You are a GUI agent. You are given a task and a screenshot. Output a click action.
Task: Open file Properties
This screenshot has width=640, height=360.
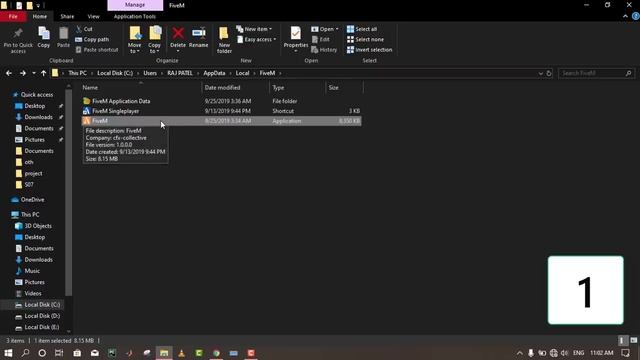click(x=296, y=39)
